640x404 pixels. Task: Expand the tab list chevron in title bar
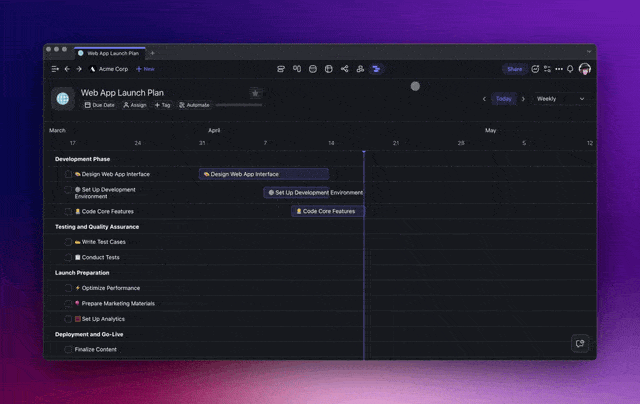point(589,52)
